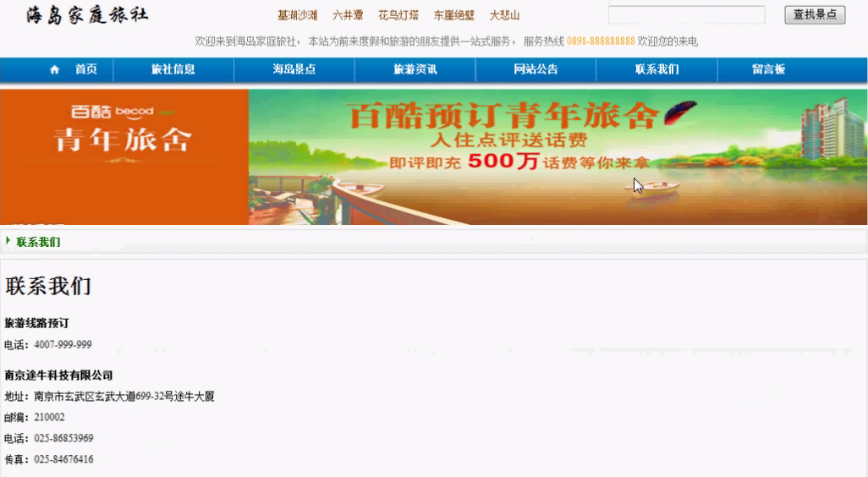Click the hotline number 0898-88888888
Screen dimensions: 868x477
point(601,41)
